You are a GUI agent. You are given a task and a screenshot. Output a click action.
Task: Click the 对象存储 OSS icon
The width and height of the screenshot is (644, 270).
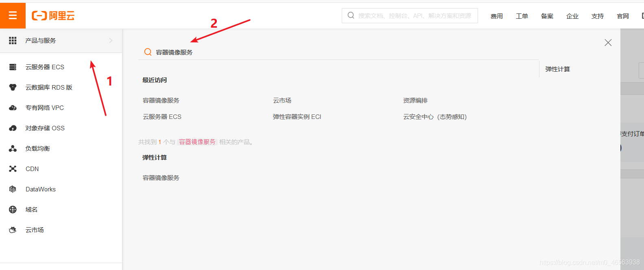pyautogui.click(x=13, y=128)
